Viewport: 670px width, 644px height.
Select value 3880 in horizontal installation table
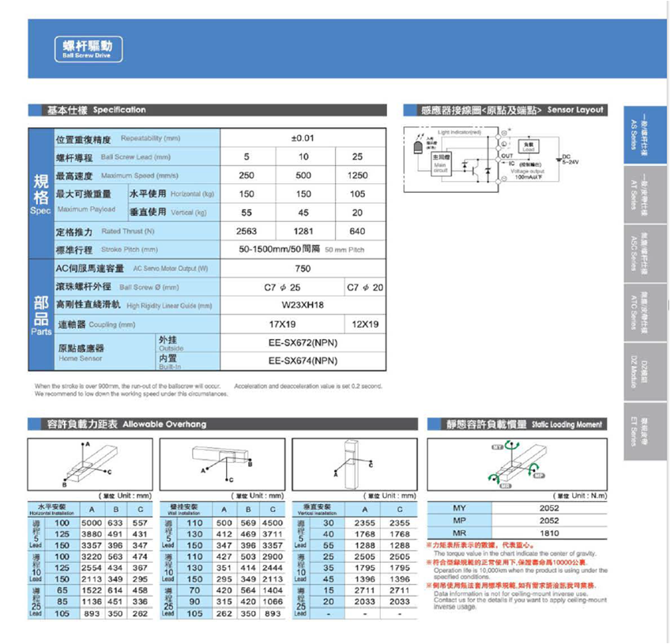[x=92, y=533]
